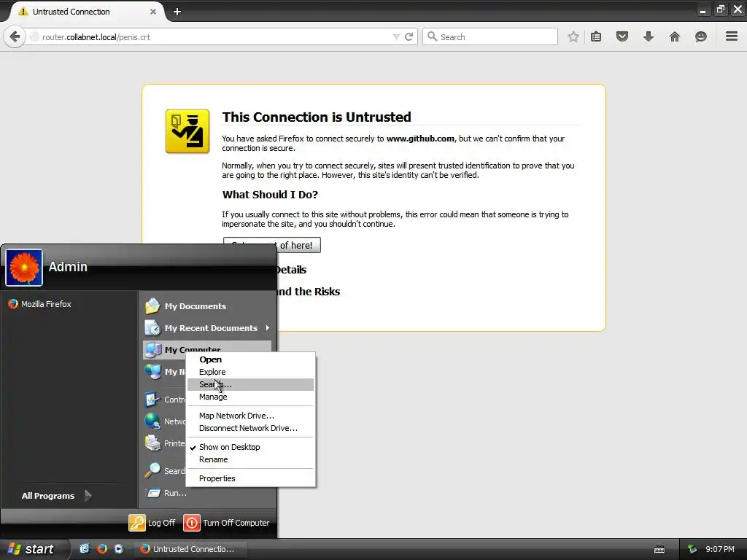
Task: Reload the page with the refresh icon
Action: [409, 36]
